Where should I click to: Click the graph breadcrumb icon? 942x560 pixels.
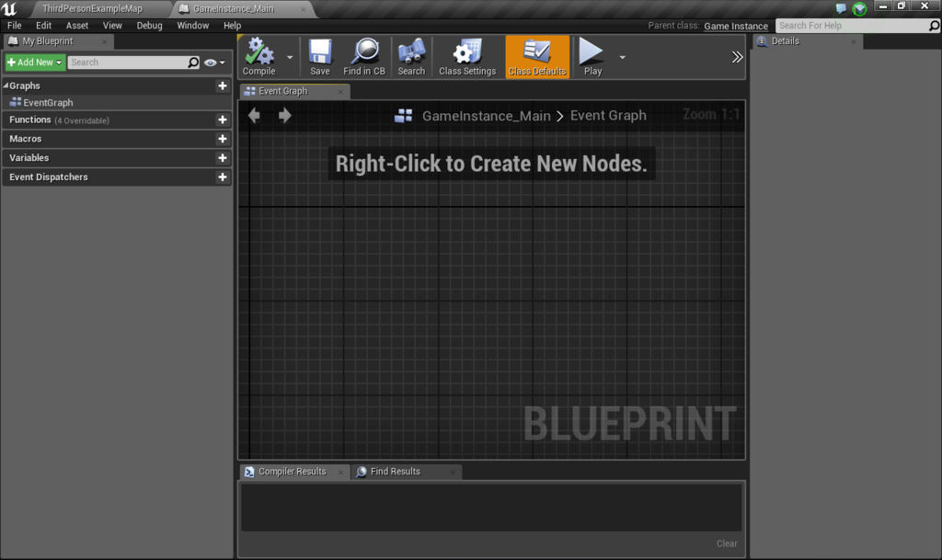pos(403,115)
